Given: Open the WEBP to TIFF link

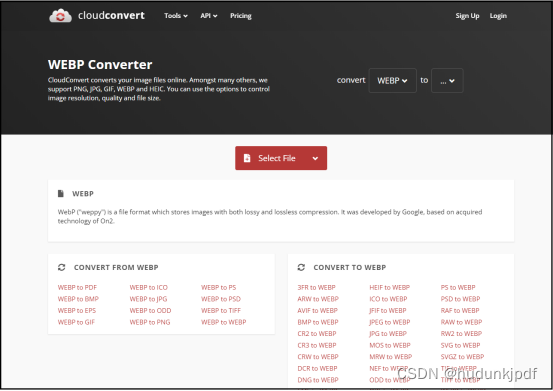Looking at the screenshot, I should (221, 311).
